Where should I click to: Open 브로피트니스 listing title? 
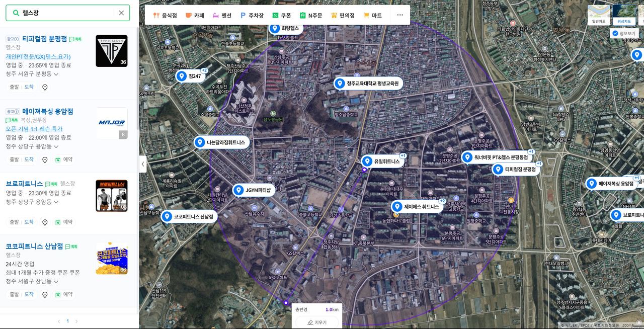click(24, 184)
